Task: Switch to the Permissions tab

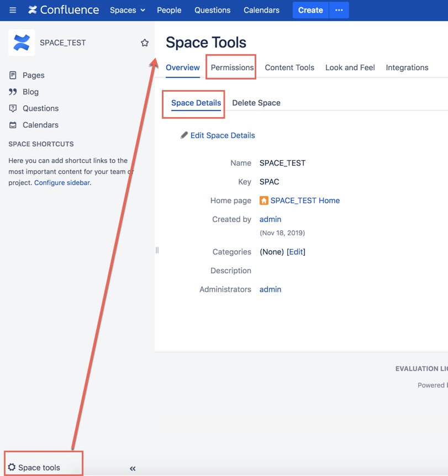Action: pos(232,67)
